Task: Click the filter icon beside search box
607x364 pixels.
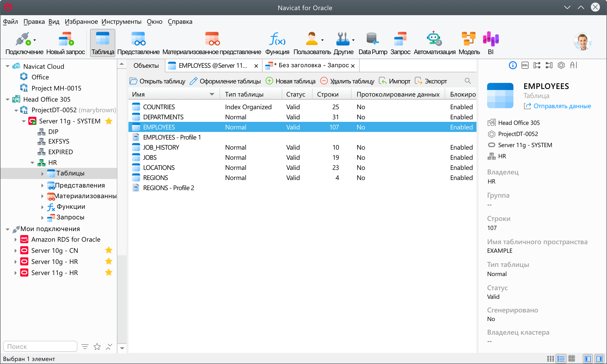Action: click(x=85, y=347)
